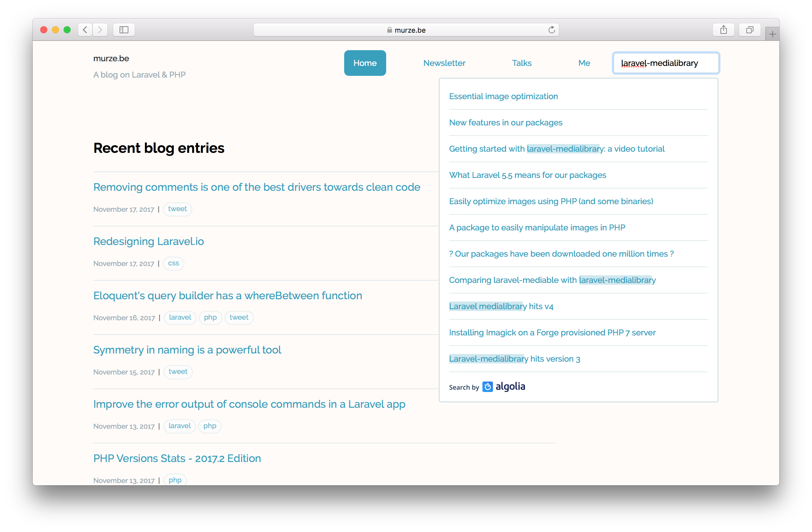Click tweet tag under Removing comments post
The width and height of the screenshot is (812, 532).
[177, 209]
